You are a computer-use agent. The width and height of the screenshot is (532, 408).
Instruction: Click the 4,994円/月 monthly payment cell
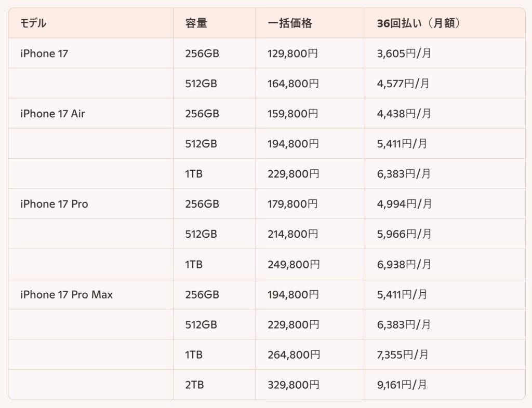[404, 204]
